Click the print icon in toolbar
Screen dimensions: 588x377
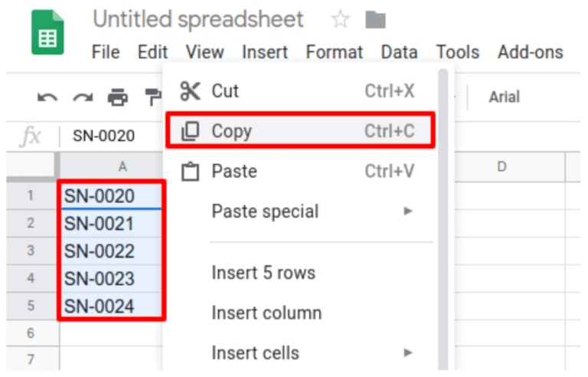118,98
